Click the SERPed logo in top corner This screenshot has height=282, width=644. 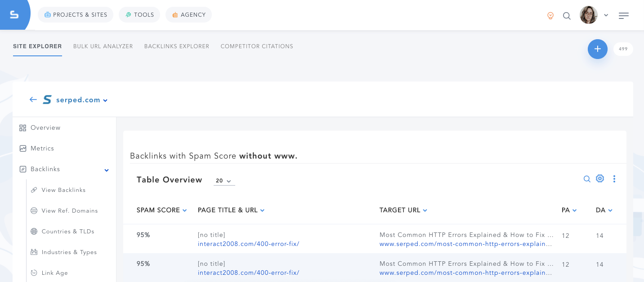(x=14, y=15)
